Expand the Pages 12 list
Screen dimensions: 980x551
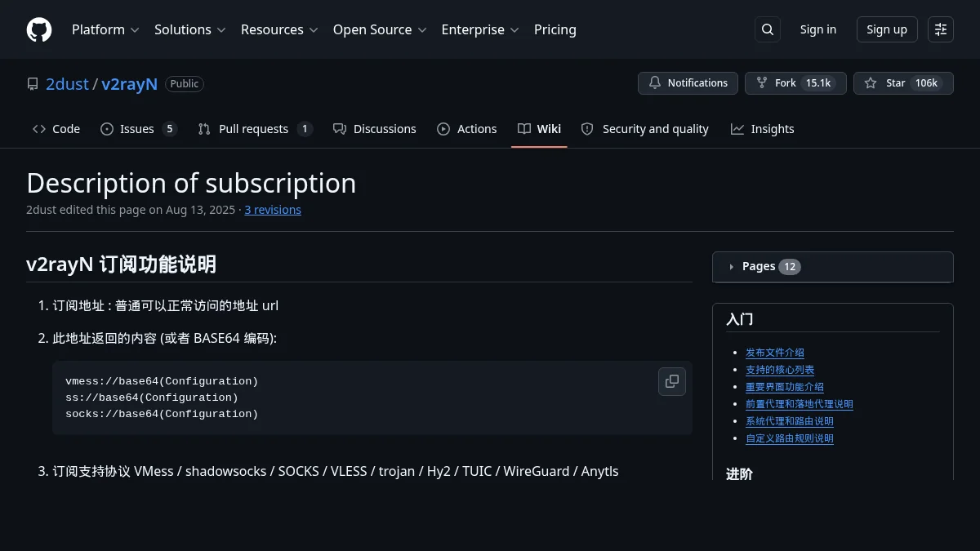[833, 266]
